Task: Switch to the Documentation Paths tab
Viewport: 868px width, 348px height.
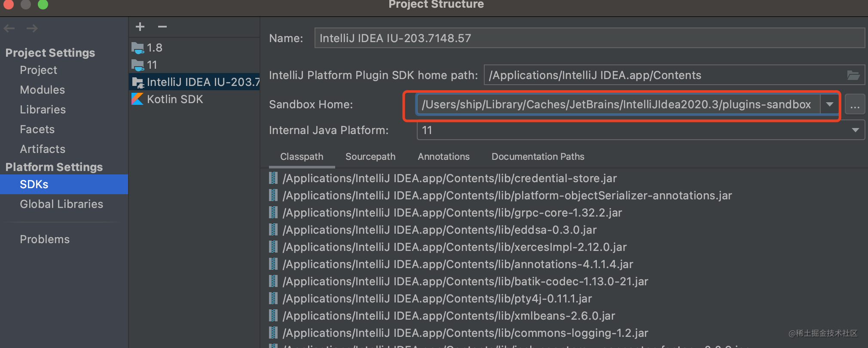Action: point(538,157)
